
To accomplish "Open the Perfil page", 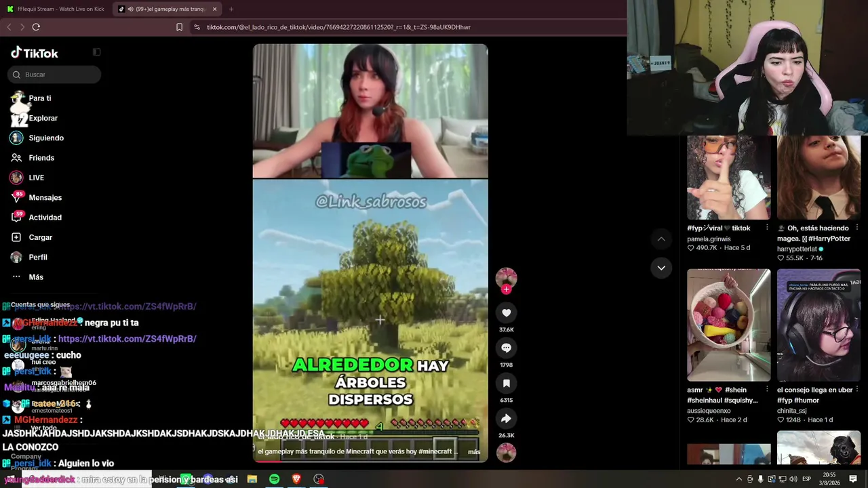I will tap(28, 257).
